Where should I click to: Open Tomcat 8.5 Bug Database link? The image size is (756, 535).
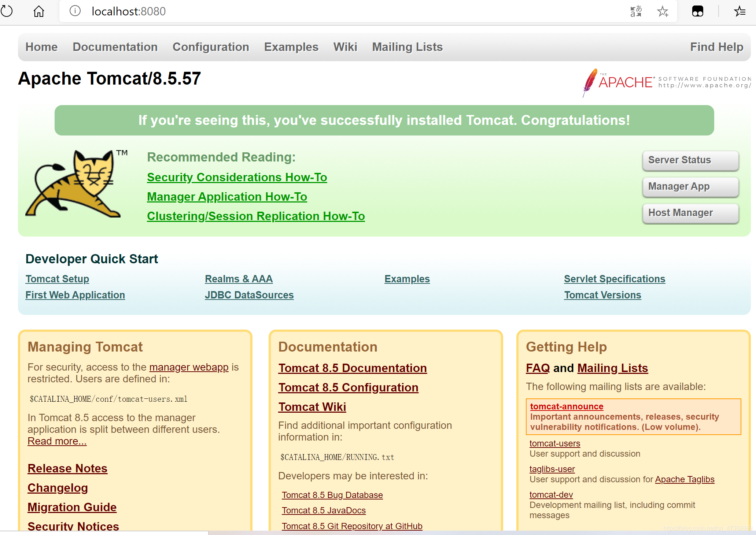point(332,495)
